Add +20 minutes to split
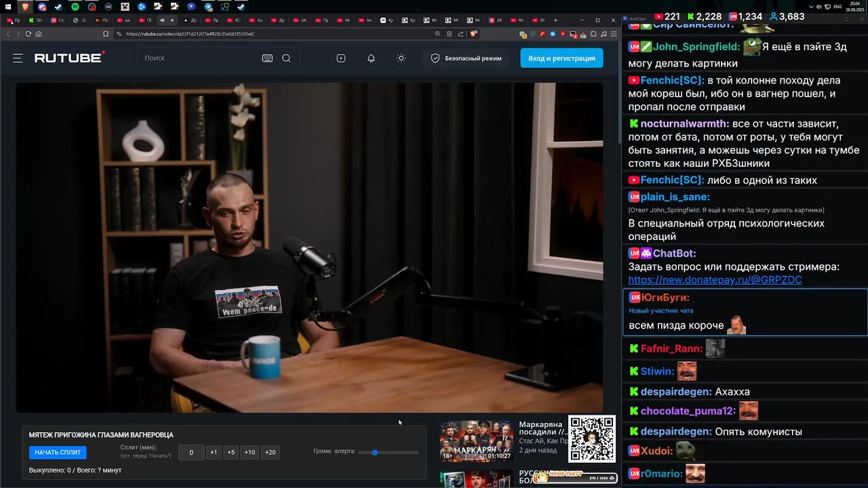This screenshot has width=868, height=488. (x=270, y=452)
